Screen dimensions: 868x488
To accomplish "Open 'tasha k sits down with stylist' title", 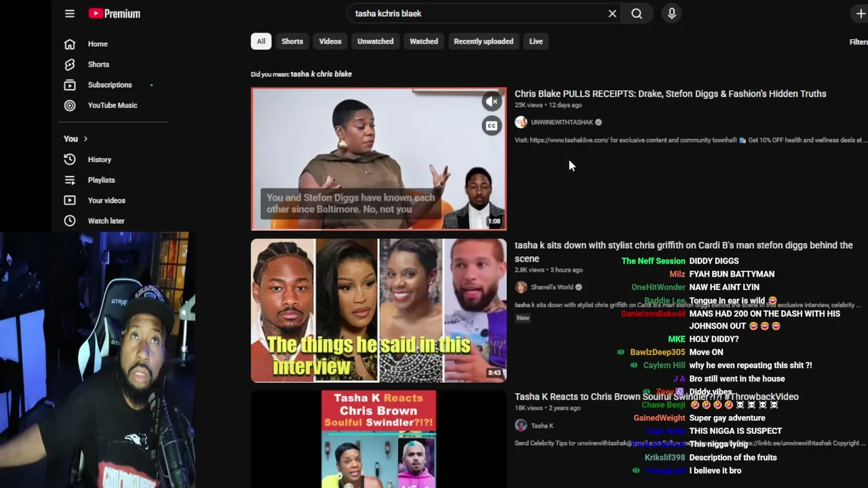I will click(x=684, y=251).
